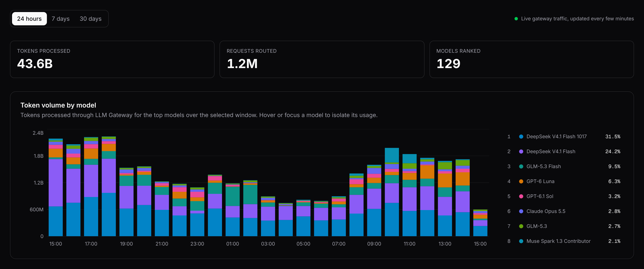The image size is (644, 269).
Task: Switch to the 30 days tab
Action: [90, 19]
